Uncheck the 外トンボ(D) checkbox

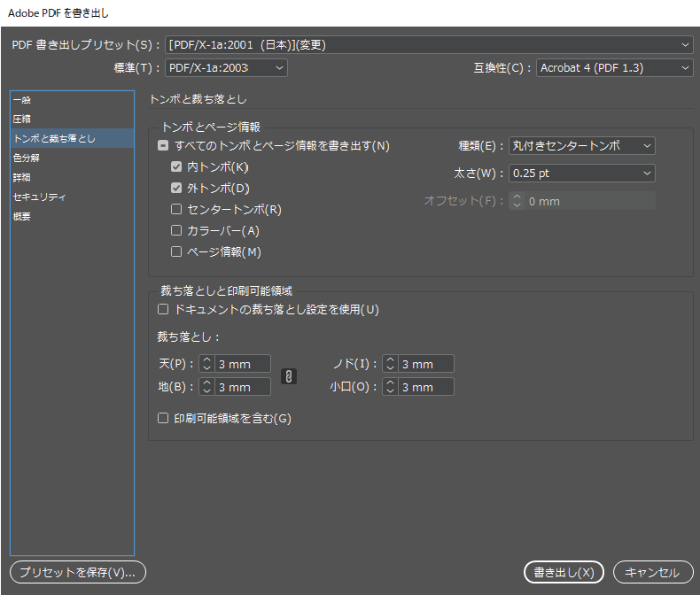point(176,189)
